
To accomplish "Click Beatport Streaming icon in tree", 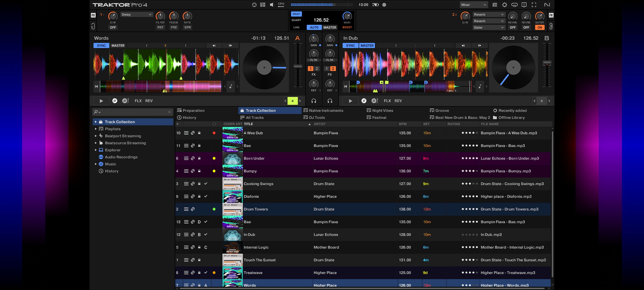I will (x=101, y=136).
